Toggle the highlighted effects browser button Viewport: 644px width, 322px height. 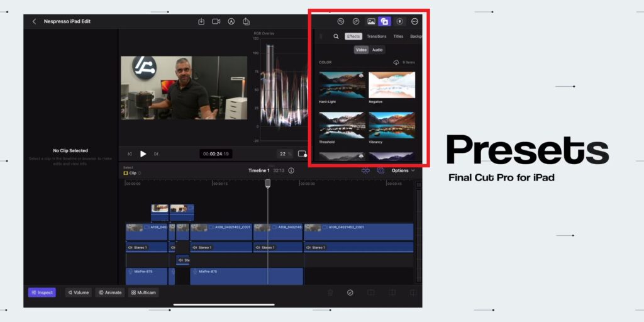point(384,21)
